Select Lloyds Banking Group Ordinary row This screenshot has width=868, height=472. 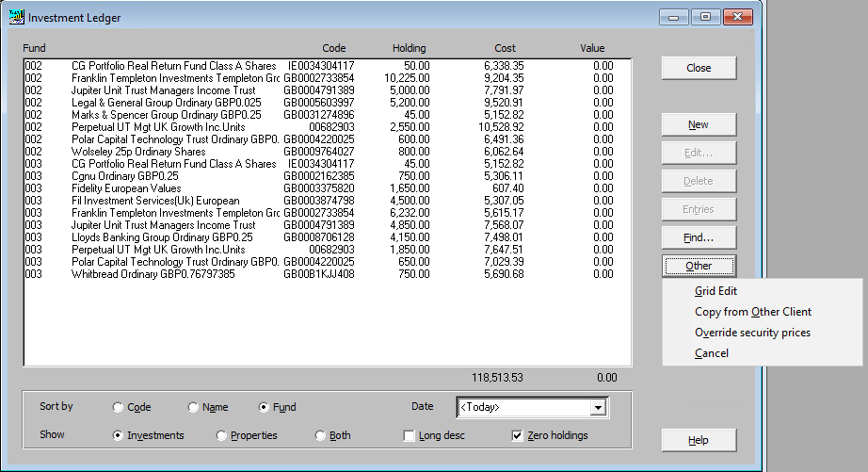point(327,237)
